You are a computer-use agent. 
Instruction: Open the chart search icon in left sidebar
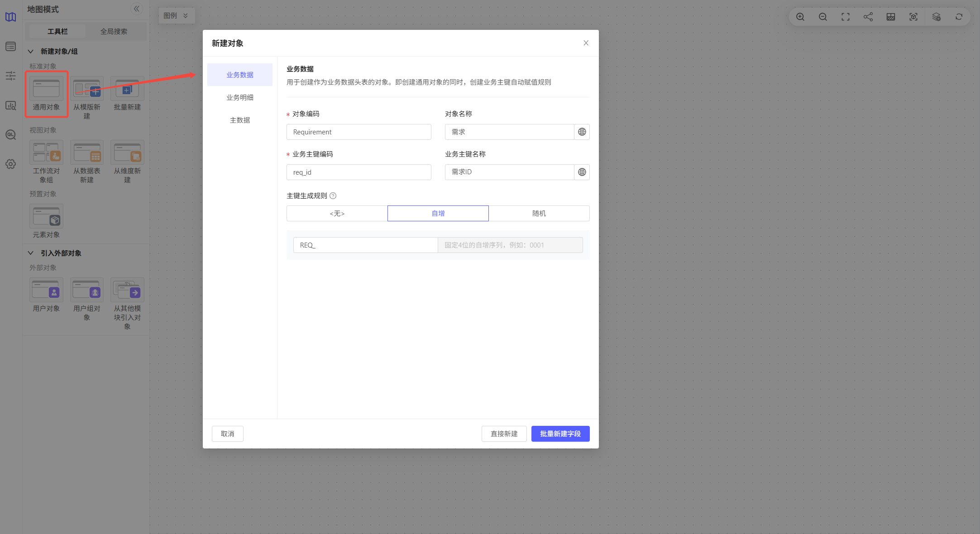click(x=11, y=105)
